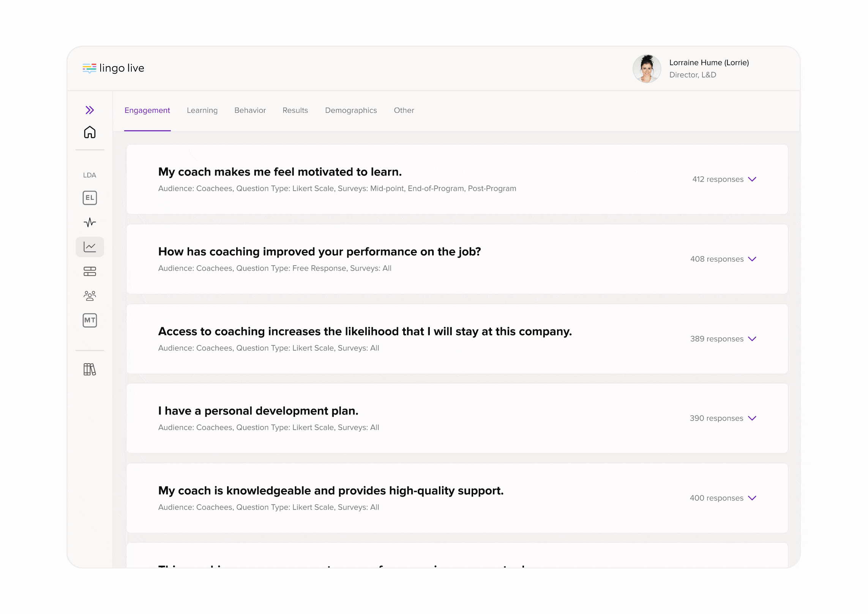This screenshot has width=868, height=614.
Task: Open the people group icon
Action: click(x=90, y=296)
